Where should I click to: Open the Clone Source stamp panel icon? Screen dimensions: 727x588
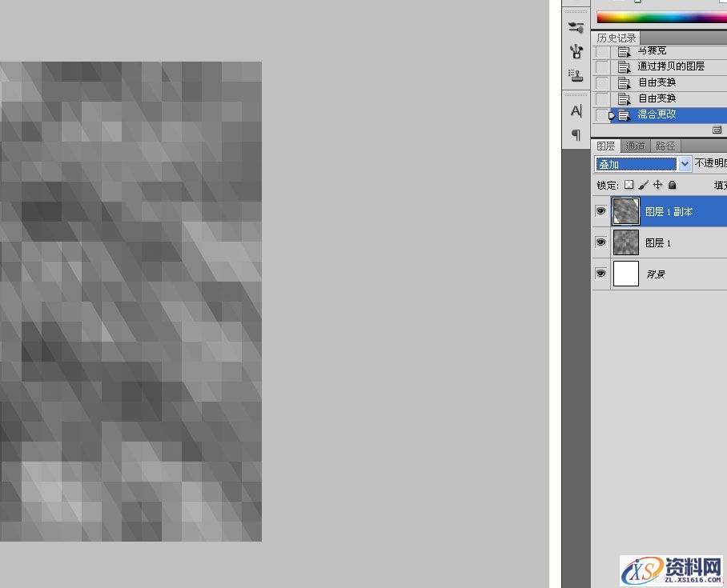[576, 75]
